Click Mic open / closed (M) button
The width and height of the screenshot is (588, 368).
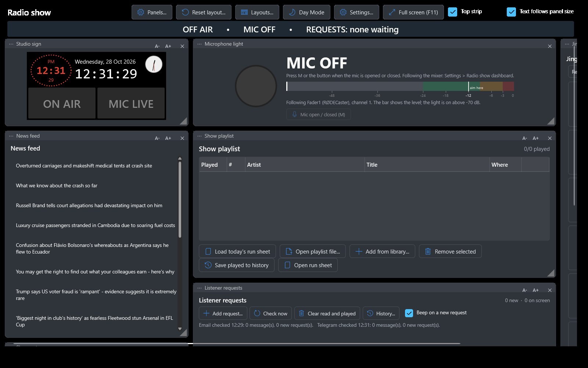(x=318, y=114)
